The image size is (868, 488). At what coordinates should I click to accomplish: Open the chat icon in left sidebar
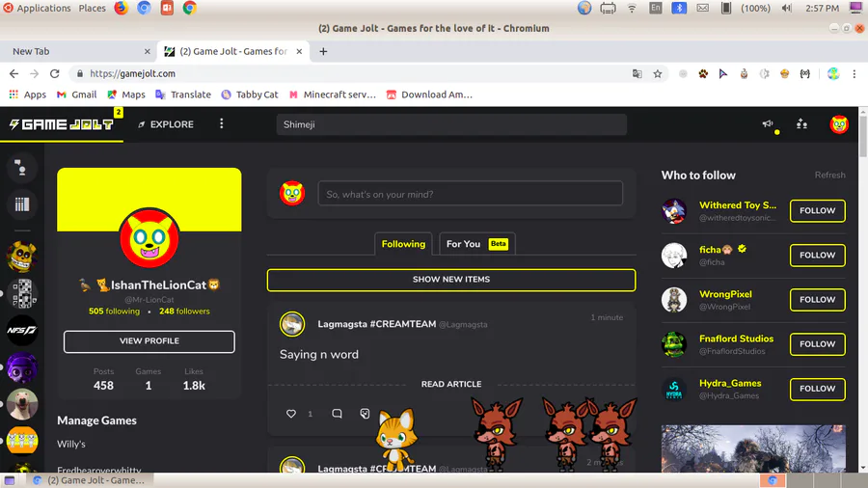[22, 168]
